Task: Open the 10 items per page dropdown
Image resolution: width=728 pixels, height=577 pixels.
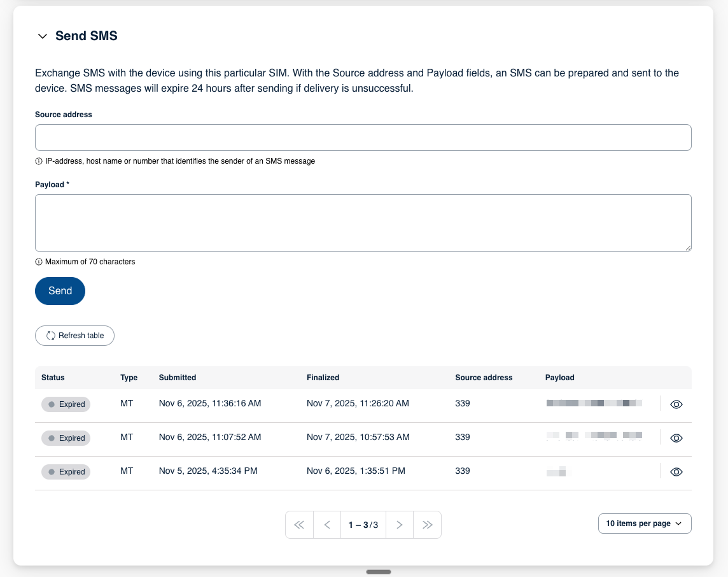Action: click(x=644, y=524)
